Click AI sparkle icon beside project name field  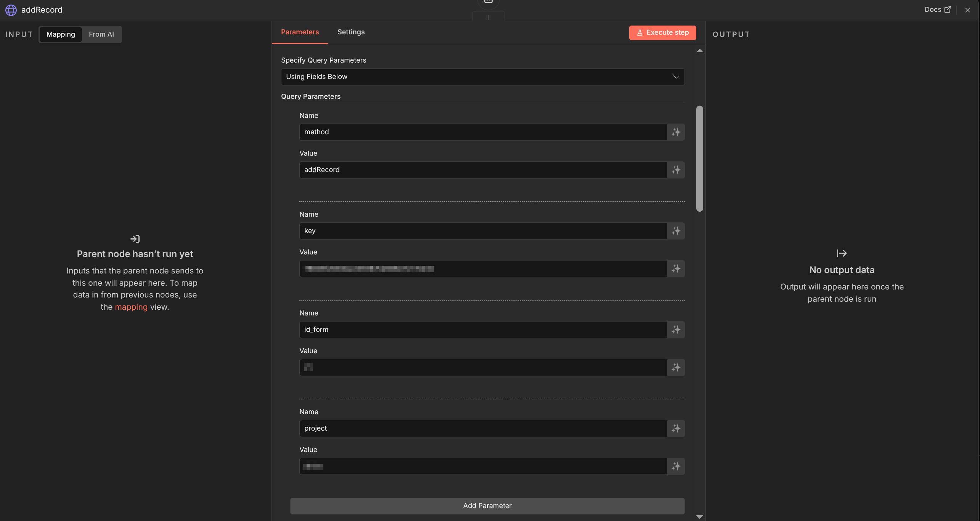(x=676, y=428)
